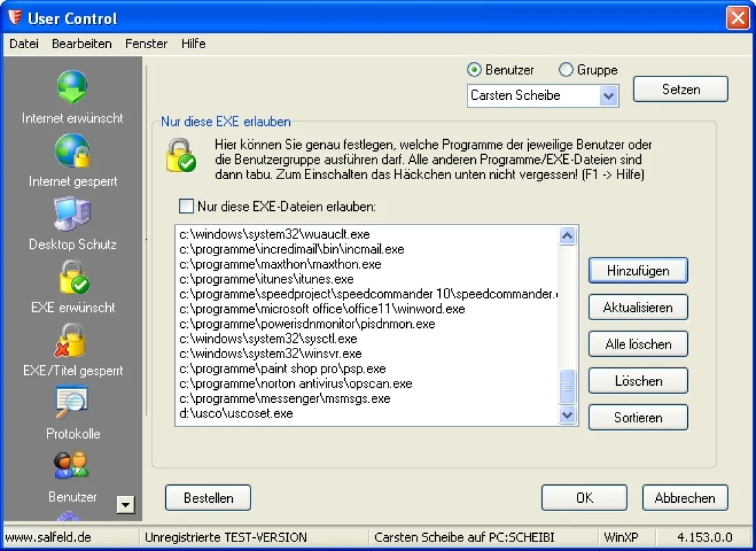Open the Carsten Scheibe user dropdown
The height and width of the screenshot is (551, 756).
point(543,96)
